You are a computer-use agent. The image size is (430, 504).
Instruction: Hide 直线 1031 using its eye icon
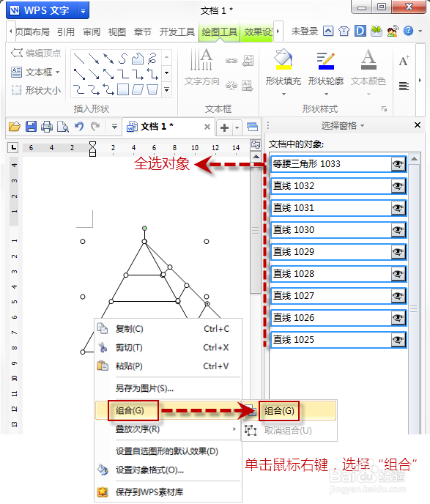pyautogui.click(x=398, y=208)
